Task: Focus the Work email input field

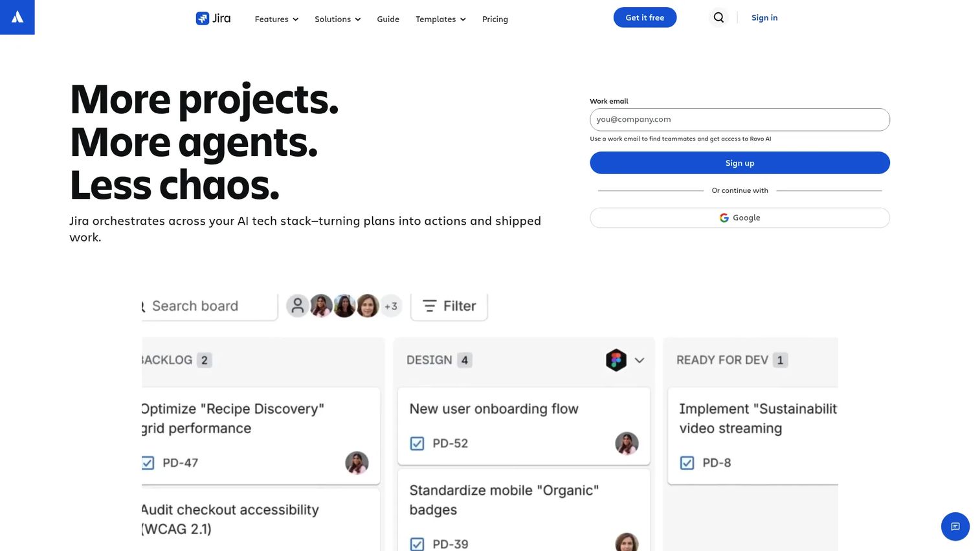Action: coord(740,119)
